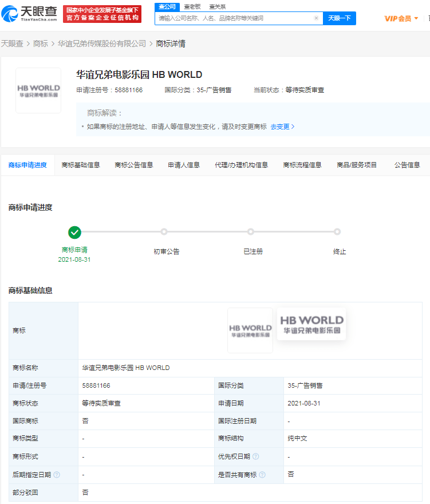Follow the 去变更 chevron link
The image size is (430, 504).
[282, 127]
